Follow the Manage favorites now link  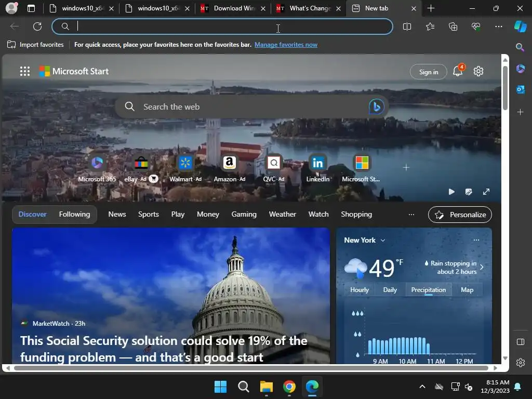click(x=286, y=45)
